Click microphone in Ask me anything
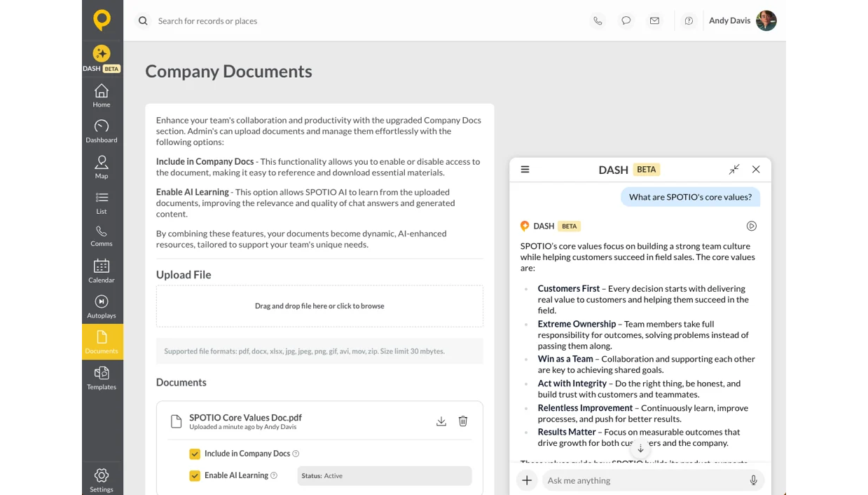The width and height of the screenshot is (868, 495). pyautogui.click(x=753, y=480)
